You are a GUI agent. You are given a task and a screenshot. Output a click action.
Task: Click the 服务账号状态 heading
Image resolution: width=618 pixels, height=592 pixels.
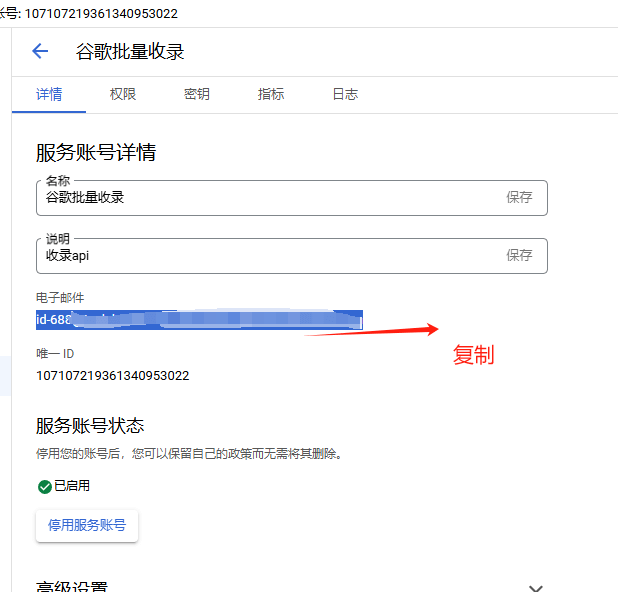coord(90,426)
